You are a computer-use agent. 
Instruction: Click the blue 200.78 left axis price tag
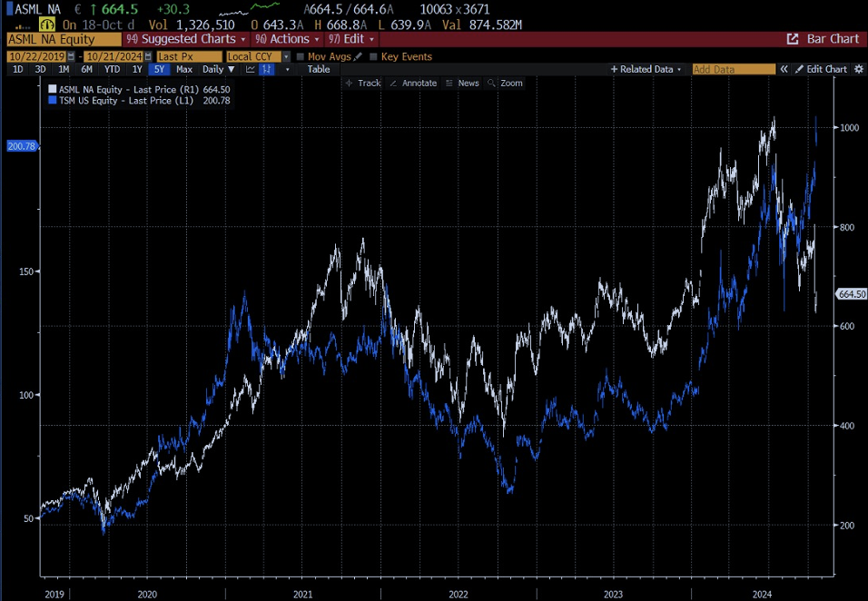pos(21,146)
